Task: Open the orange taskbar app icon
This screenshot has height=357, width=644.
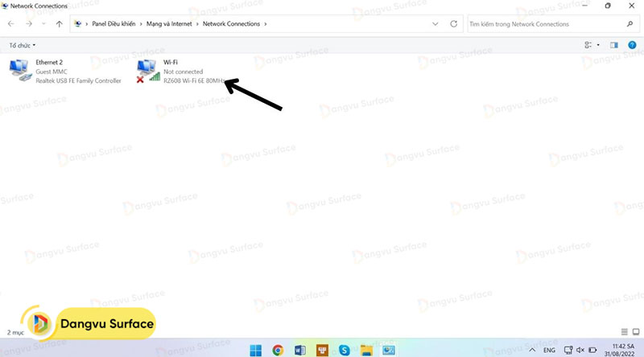Action: click(322, 350)
